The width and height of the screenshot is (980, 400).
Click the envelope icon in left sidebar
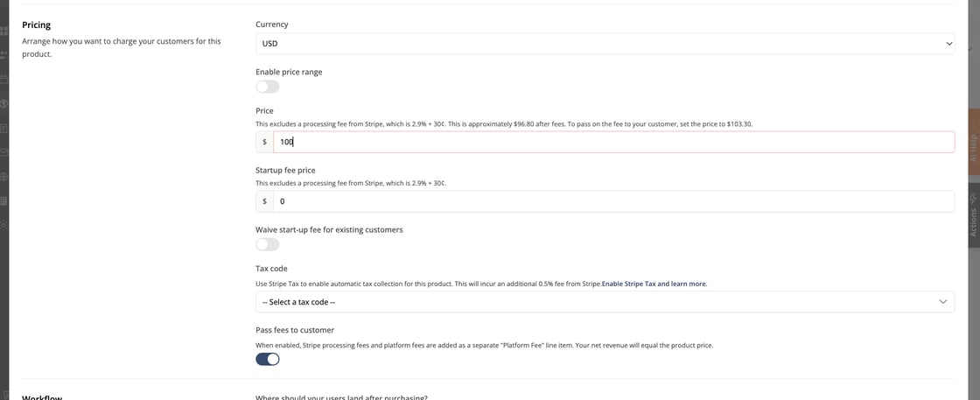tap(3, 152)
